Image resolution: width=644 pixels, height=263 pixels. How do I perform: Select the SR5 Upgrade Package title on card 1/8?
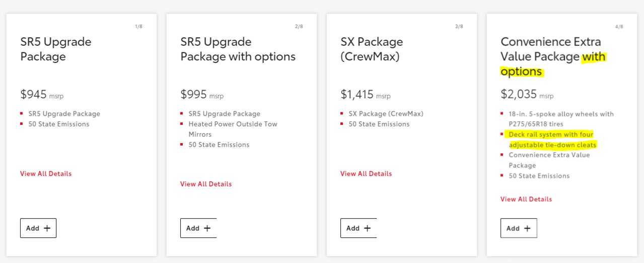pos(56,49)
